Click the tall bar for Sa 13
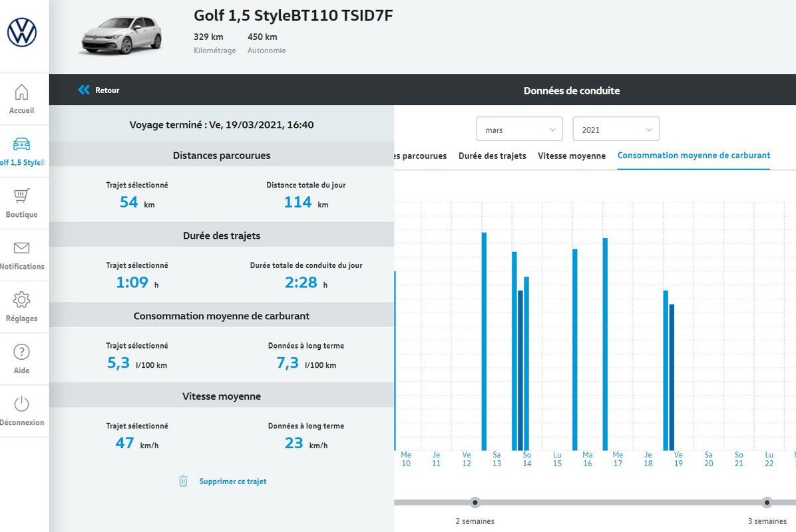The image size is (796, 532). click(484, 341)
